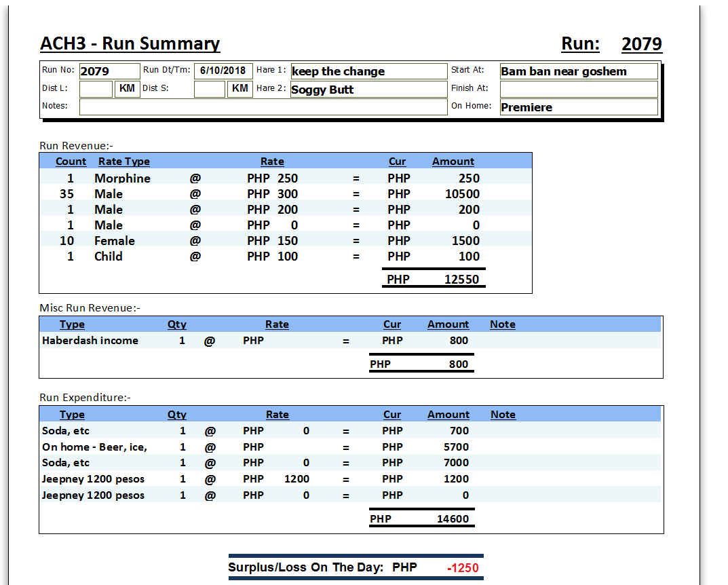
Task: Select the 'On home - Beer, ice,' expenditure row
Action: [95, 447]
